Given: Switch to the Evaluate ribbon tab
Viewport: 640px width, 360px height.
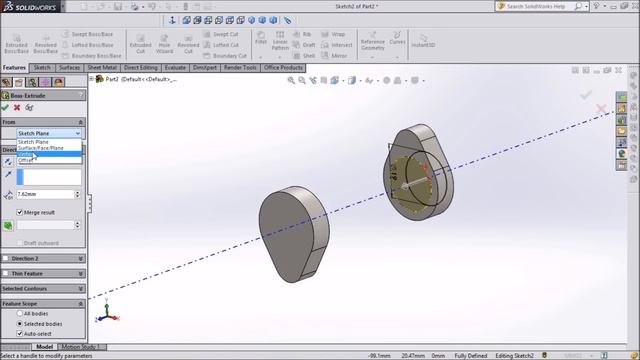Looking at the screenshot, I should pyautogui.click(x=175, y=68).
